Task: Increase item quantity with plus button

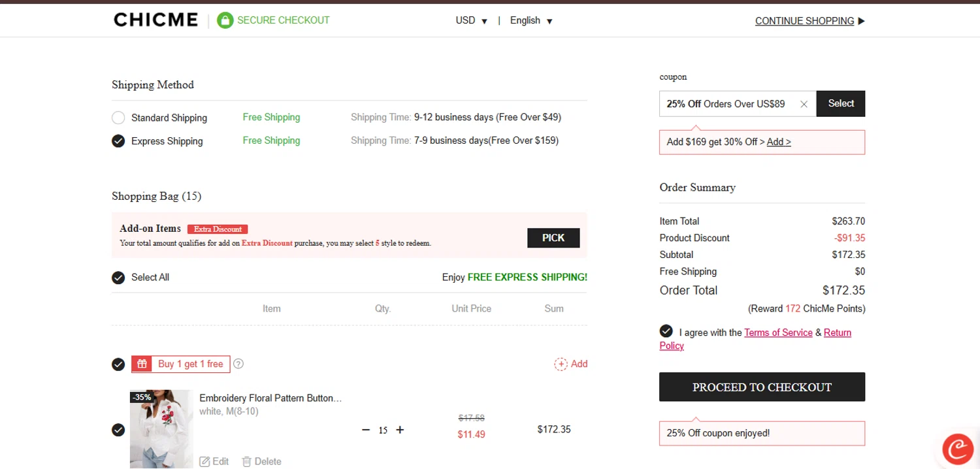Action: (x=400, y=429)
